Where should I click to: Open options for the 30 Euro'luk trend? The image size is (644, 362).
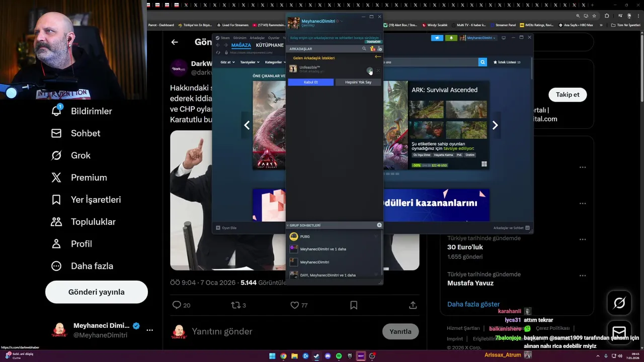click(x=583, y=239)
